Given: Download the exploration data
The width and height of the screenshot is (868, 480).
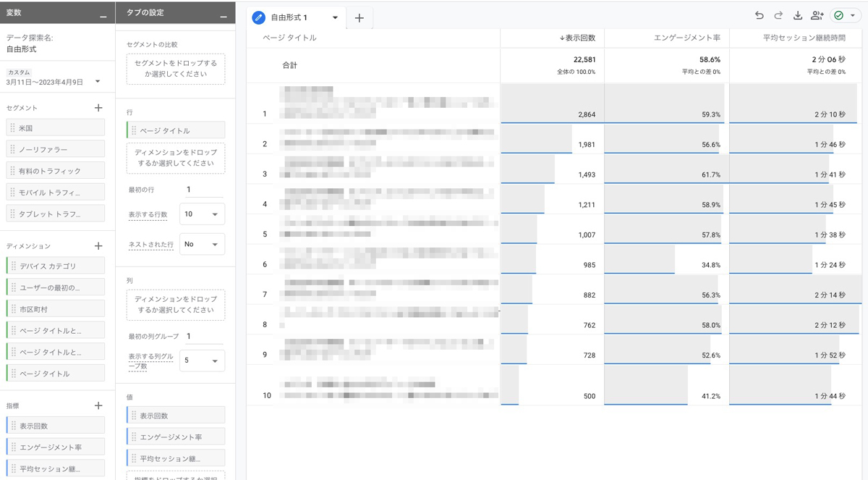Looking at the screenshot, I should pyautogui.click(x=798, y=15).
